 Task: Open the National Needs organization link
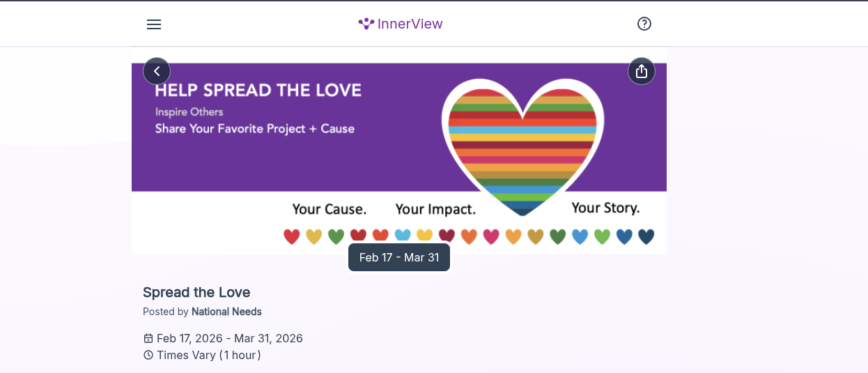click(x=226, y=312)
